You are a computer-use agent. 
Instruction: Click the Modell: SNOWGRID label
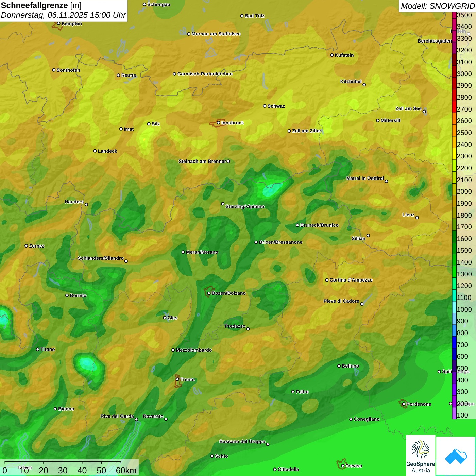[438, 6]
